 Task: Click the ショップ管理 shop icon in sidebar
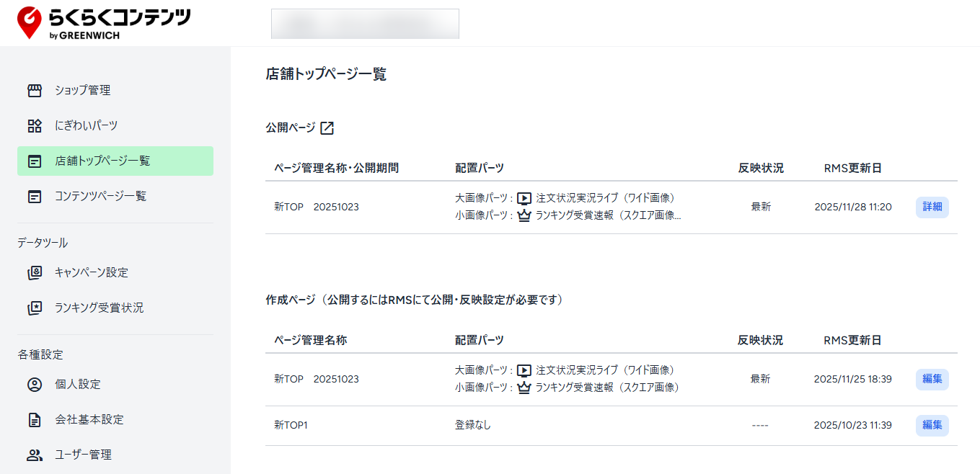click(x=35, y=91)
